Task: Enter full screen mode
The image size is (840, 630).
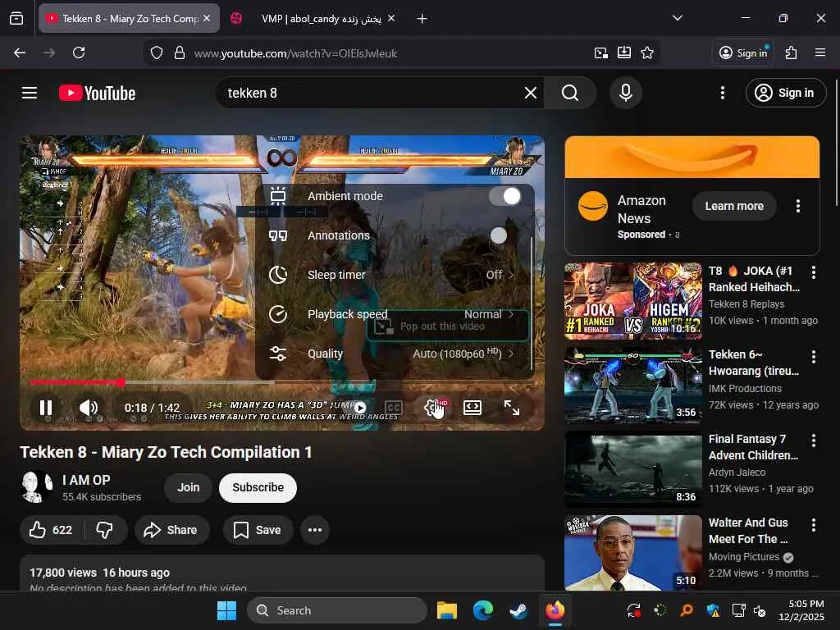Action: tap(512, 409)
